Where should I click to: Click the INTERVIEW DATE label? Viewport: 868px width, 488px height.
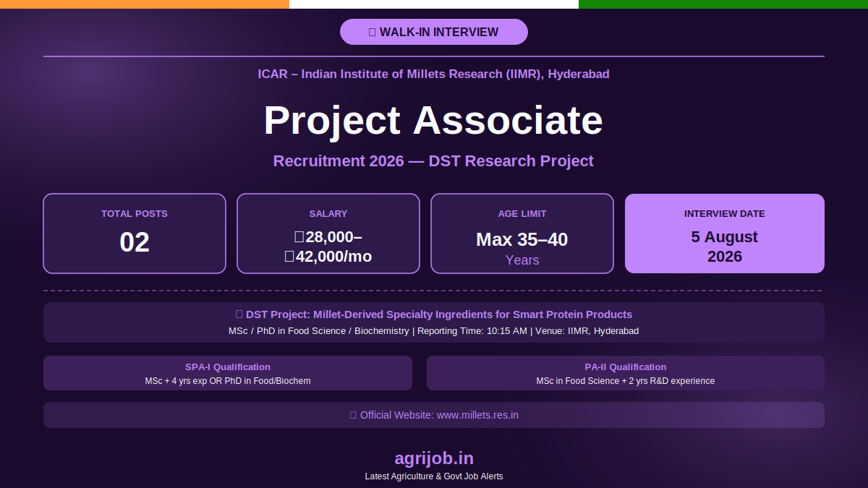(x=725, y=214)
